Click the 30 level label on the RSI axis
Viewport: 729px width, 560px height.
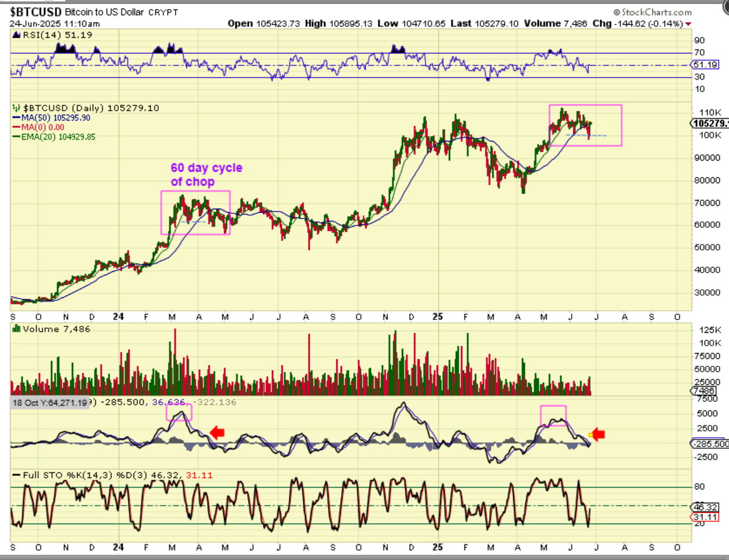point(699,77)
